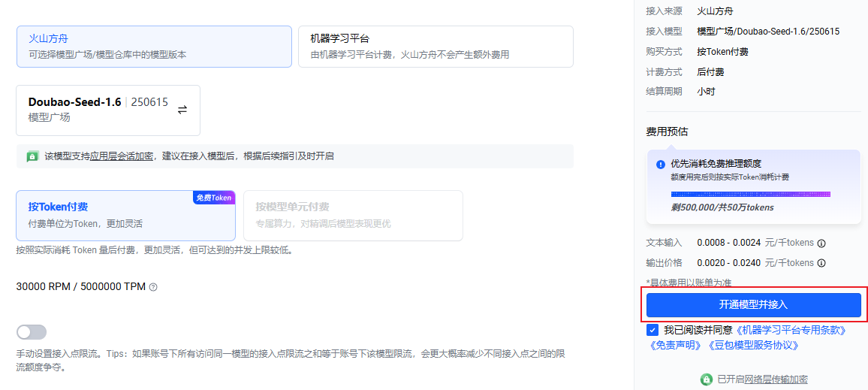
Task: Click 30000 RPM / 5000000 TPM text
Action: pos(81,287)
